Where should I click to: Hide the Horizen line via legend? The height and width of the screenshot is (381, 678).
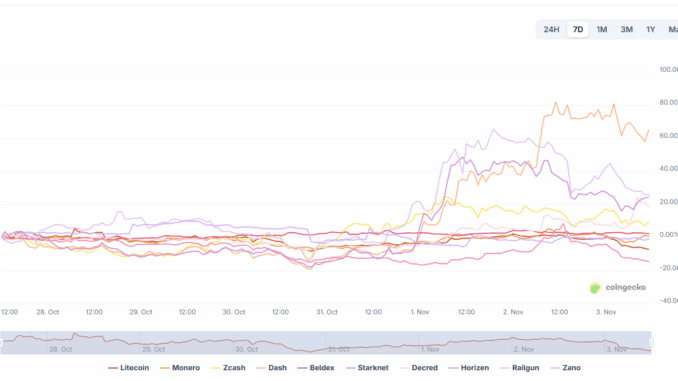tap(469, 368)
